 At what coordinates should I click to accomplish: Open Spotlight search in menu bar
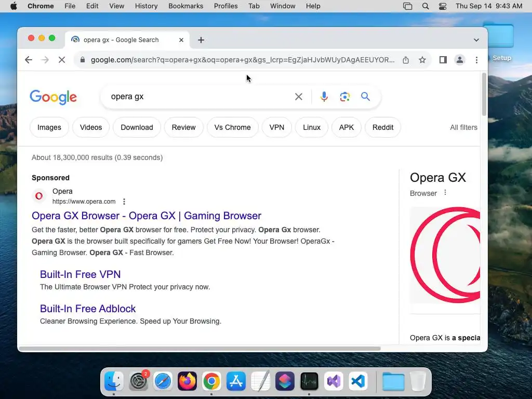tap(425, 6)
